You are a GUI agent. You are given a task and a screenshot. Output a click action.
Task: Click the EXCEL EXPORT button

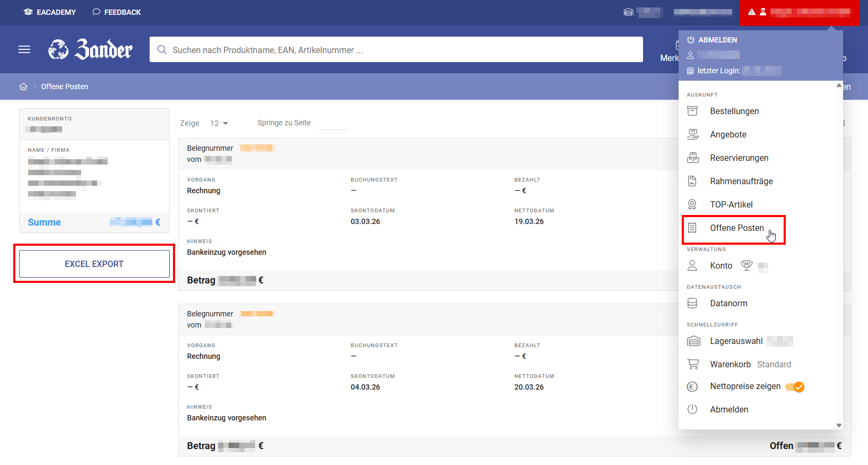click(x=94, y=264)
